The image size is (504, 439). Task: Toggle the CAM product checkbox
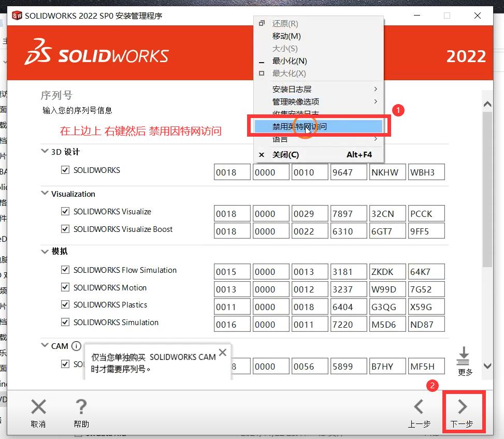[65, 364]
